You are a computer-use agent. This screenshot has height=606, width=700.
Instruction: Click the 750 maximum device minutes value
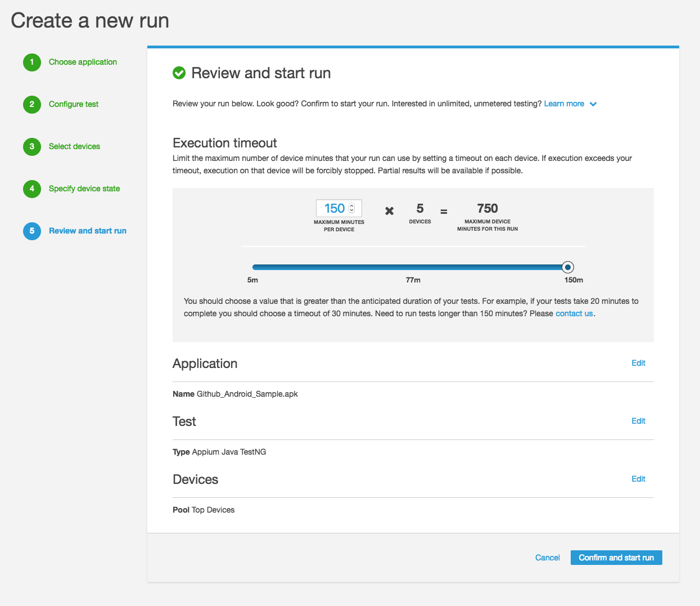click(x=487, y=208)
